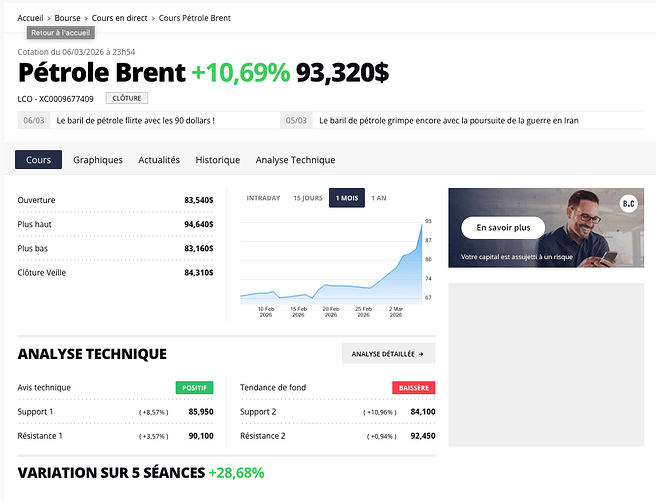Open the 'Analyse détaillée' arrow button
Viewport: 656px width, 500px height.
[388, 353]
